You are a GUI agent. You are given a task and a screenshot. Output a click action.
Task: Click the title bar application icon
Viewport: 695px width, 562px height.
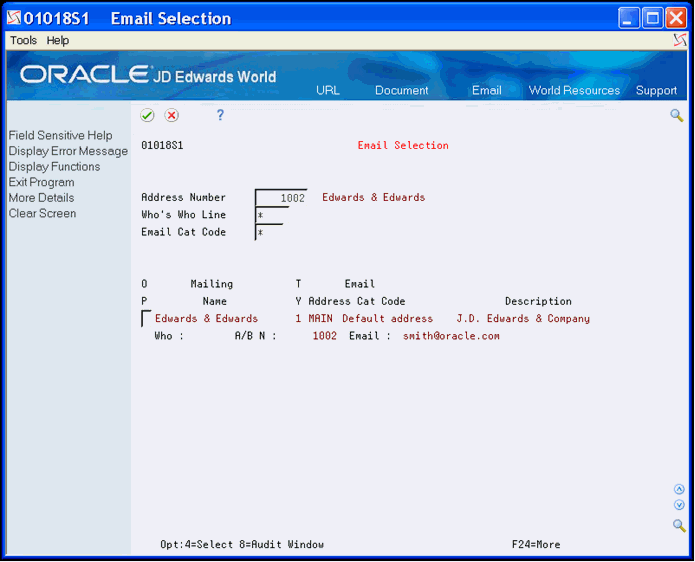(x=14, y=18)
